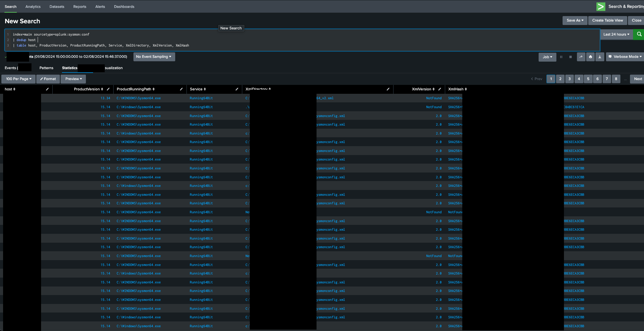The image size is (644, 331).
Task: Change the 100 Per Page setting
Action: coord(18,79)
